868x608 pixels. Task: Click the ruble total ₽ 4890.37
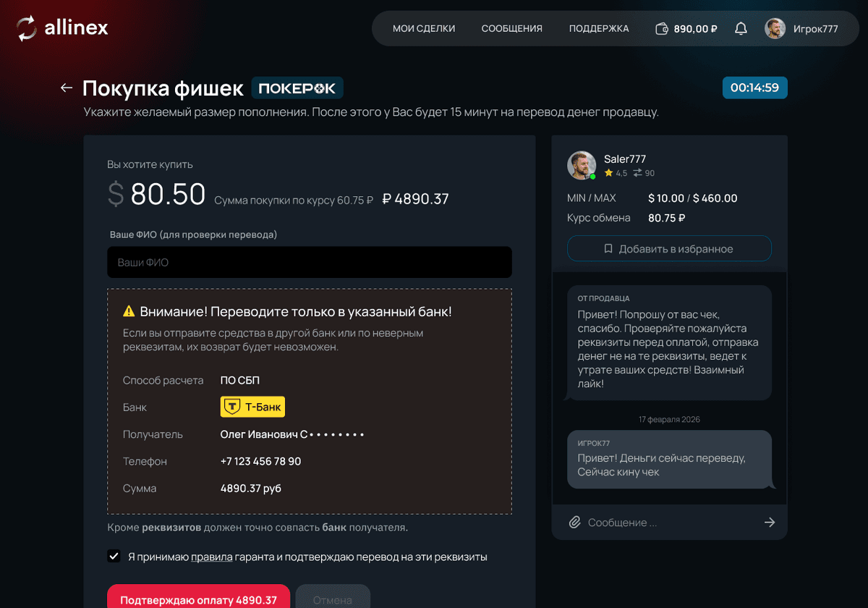415,198
